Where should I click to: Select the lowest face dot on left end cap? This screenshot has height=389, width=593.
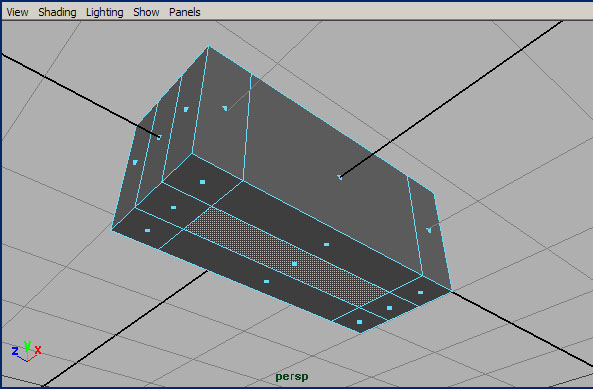[135, 163]
